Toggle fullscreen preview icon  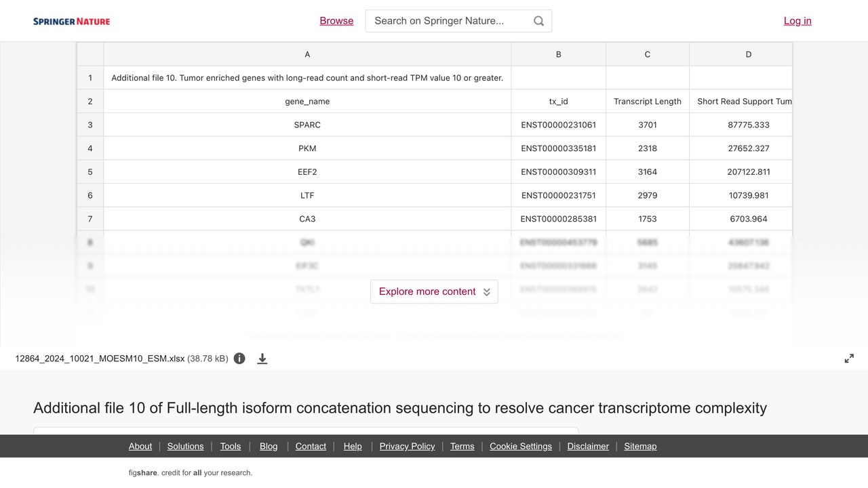point(849,359)
